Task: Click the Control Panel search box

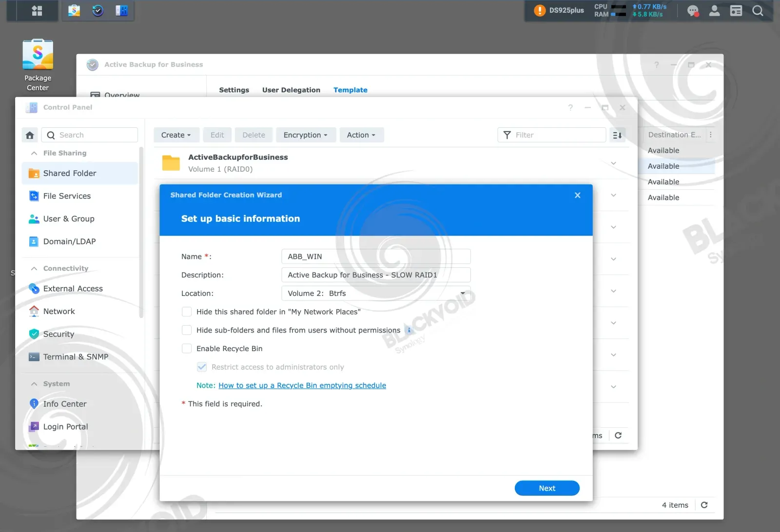Action: click(x=90, y=135)
